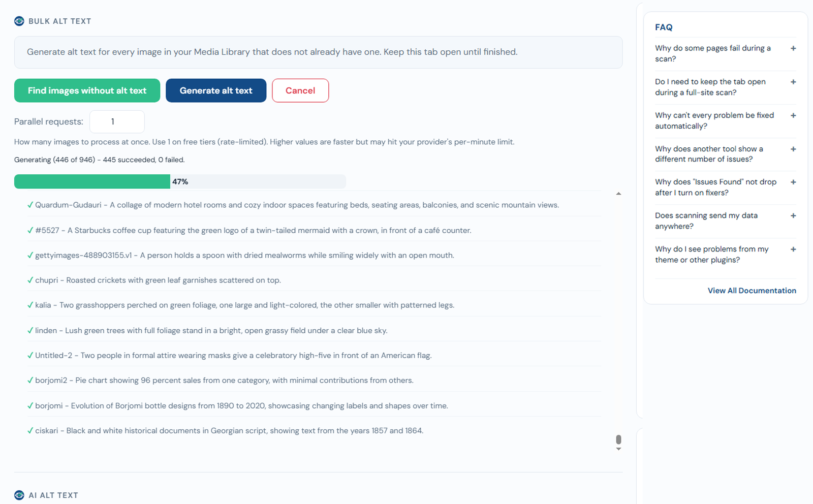
Task: Click the 'A collage of modern hotel rooms' text
Action: 334,205
